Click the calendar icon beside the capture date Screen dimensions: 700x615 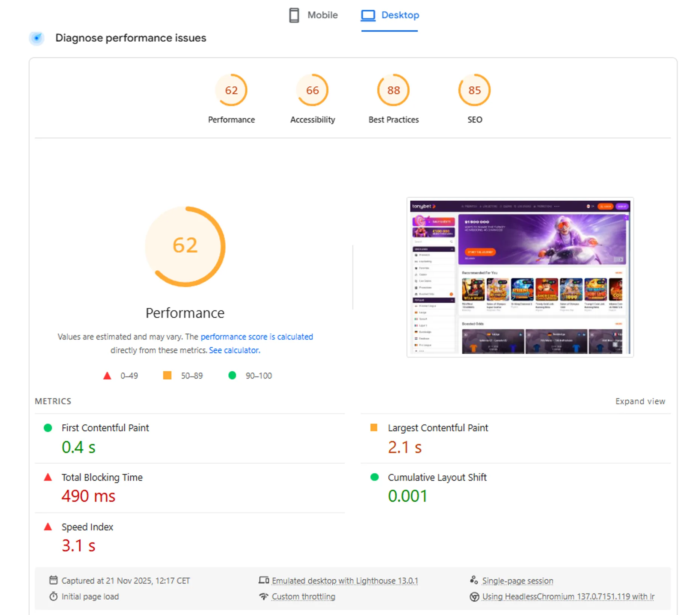tap(54, 580)
